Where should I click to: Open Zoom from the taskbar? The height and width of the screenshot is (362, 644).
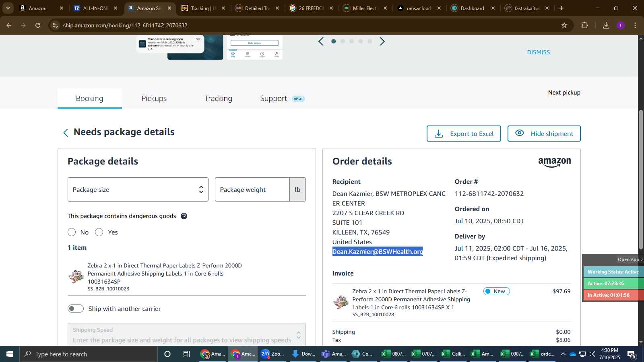pos(273,354)
